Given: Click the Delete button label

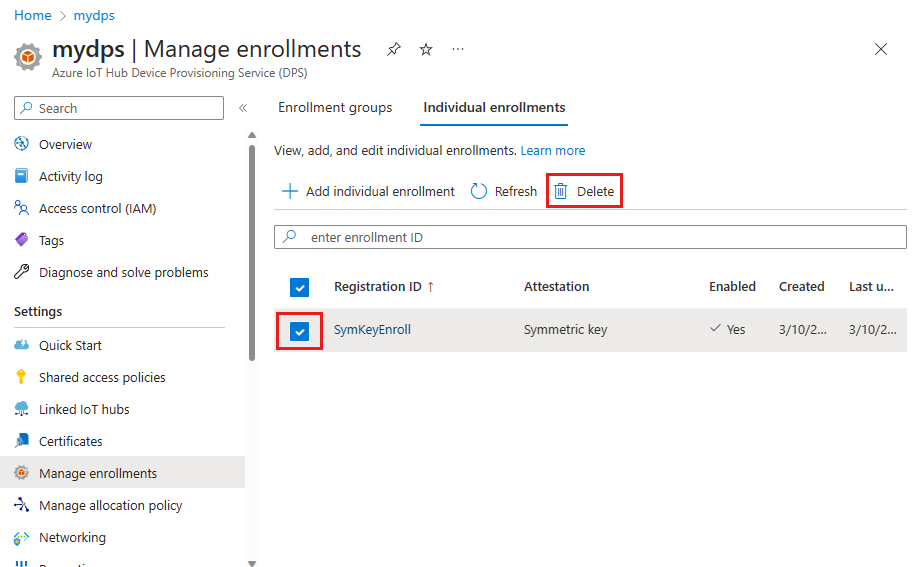Looking at the screenshot, I should [595, 191].
